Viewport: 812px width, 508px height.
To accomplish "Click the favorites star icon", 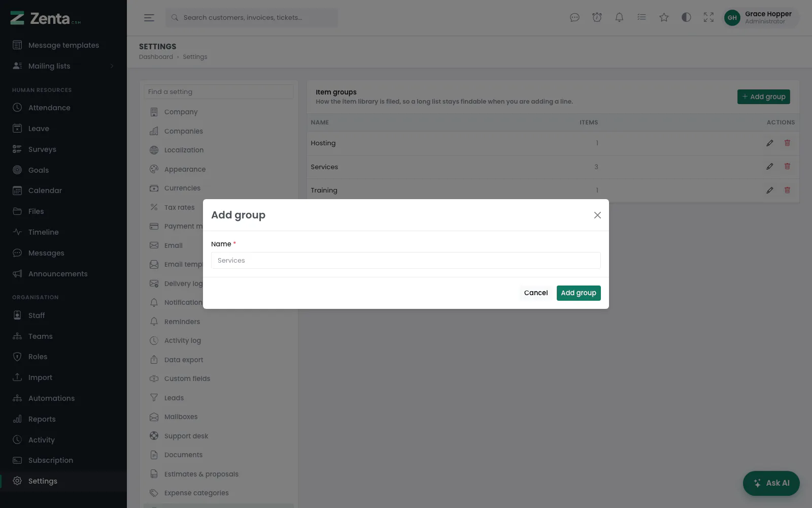I will 664,18.
